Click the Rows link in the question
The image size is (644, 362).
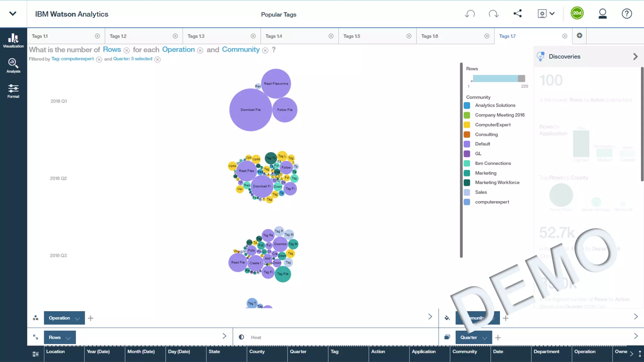(x=112, y=50)
